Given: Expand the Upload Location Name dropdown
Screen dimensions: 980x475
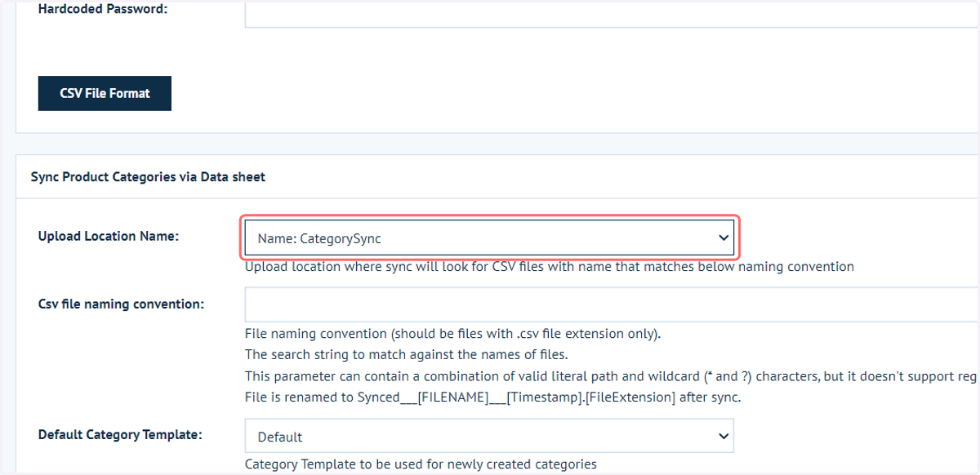Looking at the screenshot, I should coord(489,238).
